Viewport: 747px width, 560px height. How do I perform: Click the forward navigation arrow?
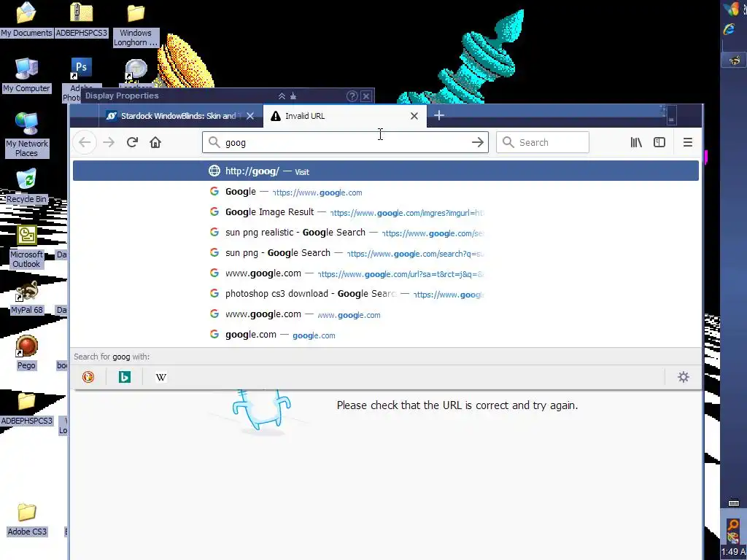tap(109, 142)
